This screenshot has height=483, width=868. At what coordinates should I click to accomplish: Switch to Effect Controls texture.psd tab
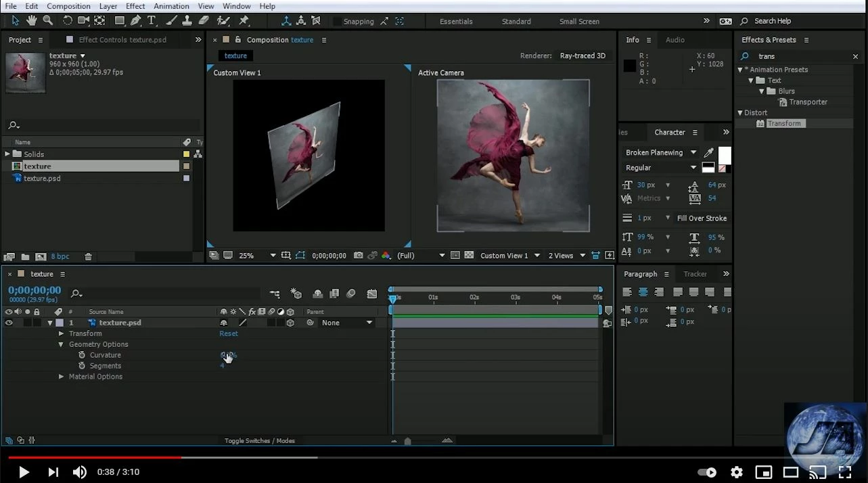point(122,40)
